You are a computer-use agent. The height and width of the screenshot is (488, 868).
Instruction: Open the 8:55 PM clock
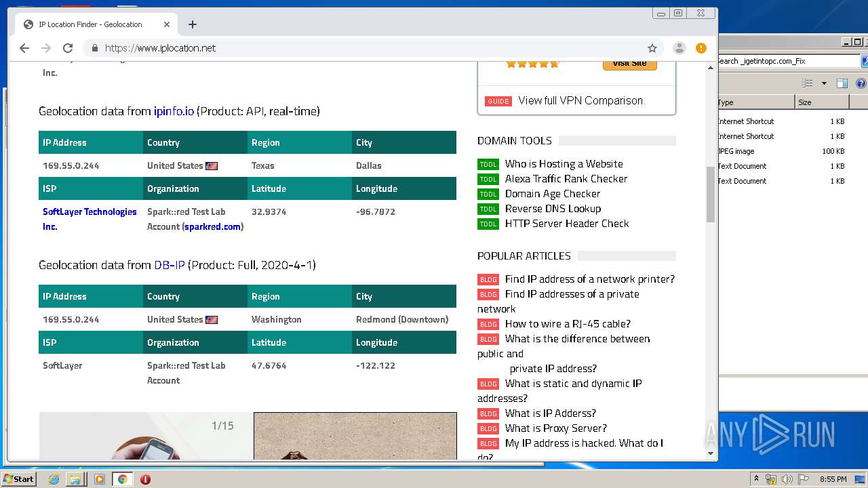[x=833, y=479]
